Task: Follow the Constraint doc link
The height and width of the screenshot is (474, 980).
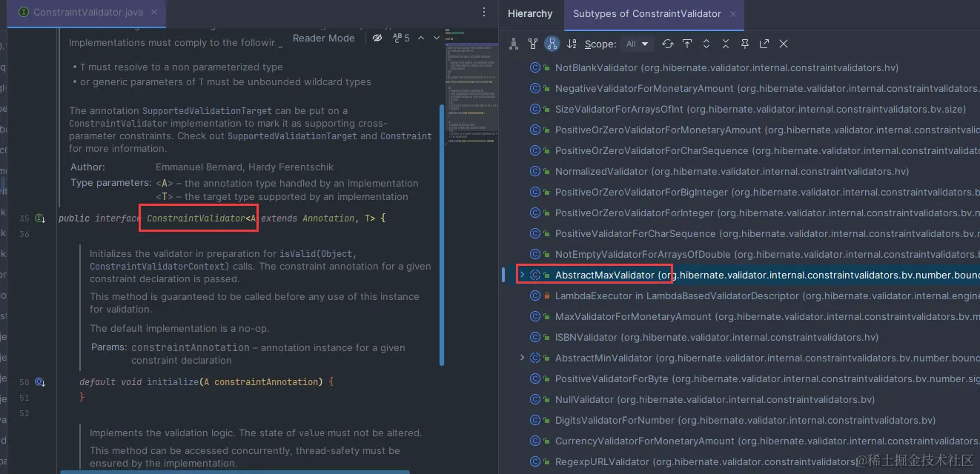Action: click(x=406, y=136)
